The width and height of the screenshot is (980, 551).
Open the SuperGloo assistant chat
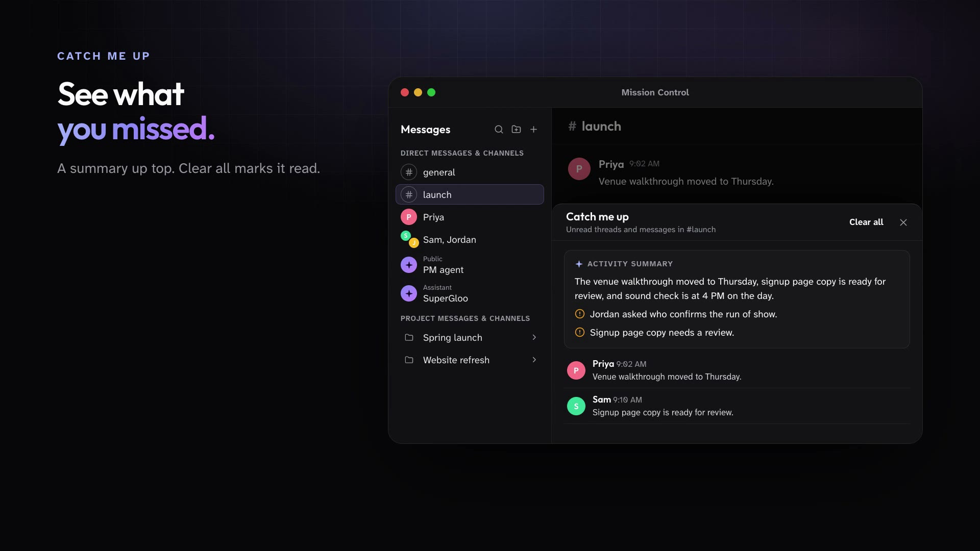pos(470,293)
